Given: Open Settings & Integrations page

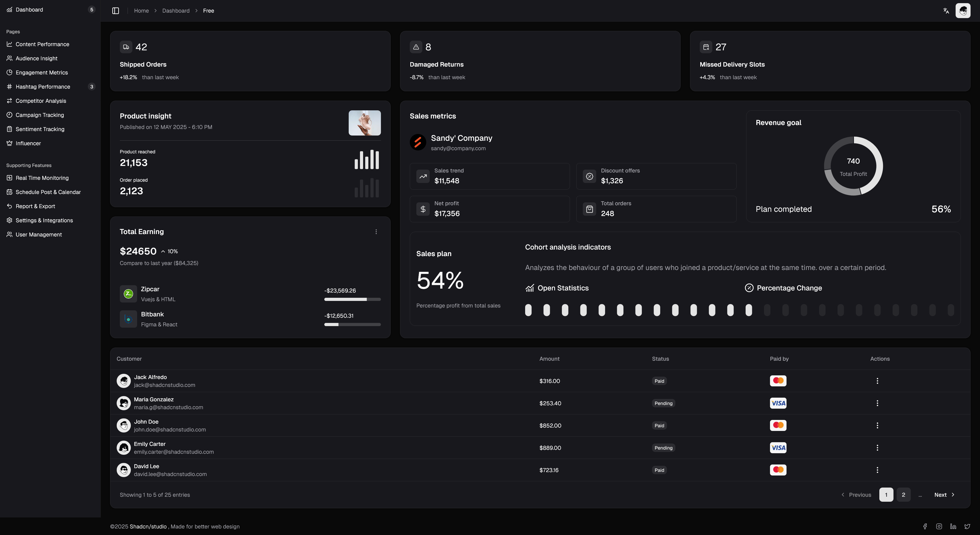Looking at the screenshot, I should (44, 220).
